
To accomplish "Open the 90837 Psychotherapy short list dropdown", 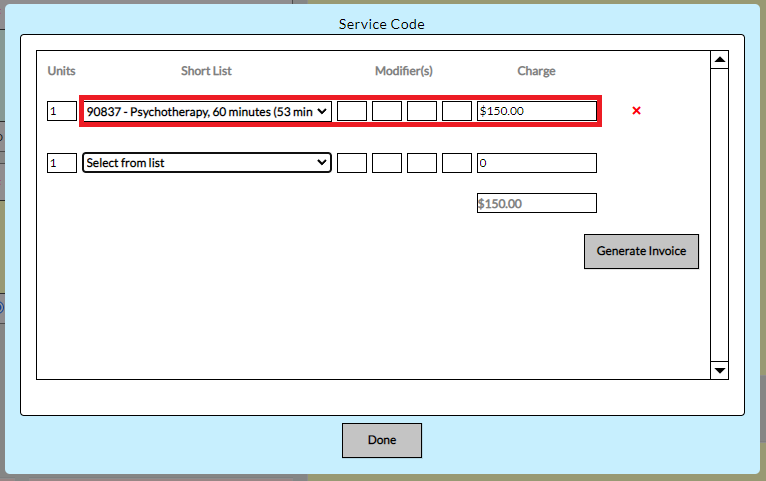I will point(207,111).
